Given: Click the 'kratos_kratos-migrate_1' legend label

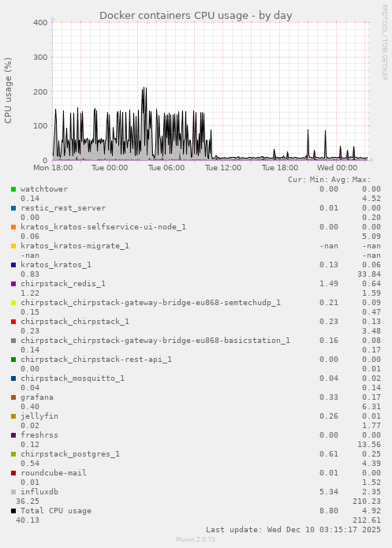Looking at the screenshot, I should coord(75,246).
